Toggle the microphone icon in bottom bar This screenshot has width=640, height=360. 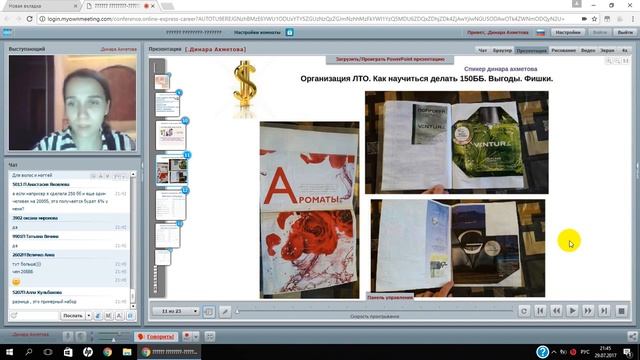point(68,336)
